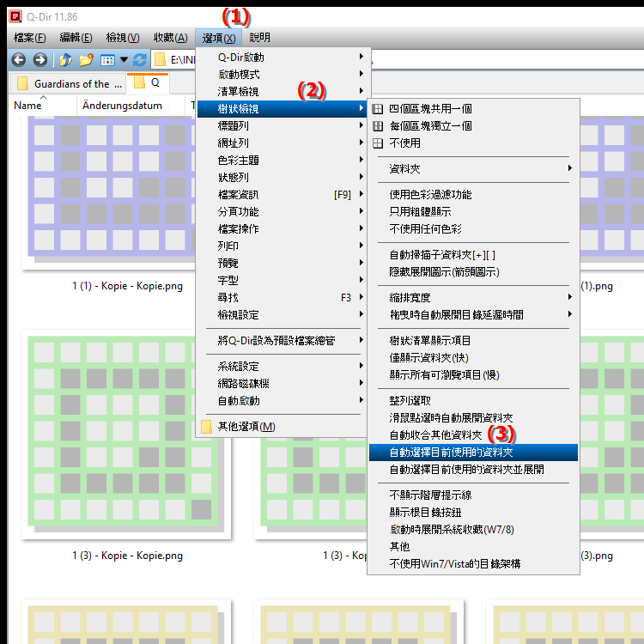Toggle 自動選擇目前使用的資料夾 option
The width and height of the screenshot is (644, 644).
coord(473,453)
